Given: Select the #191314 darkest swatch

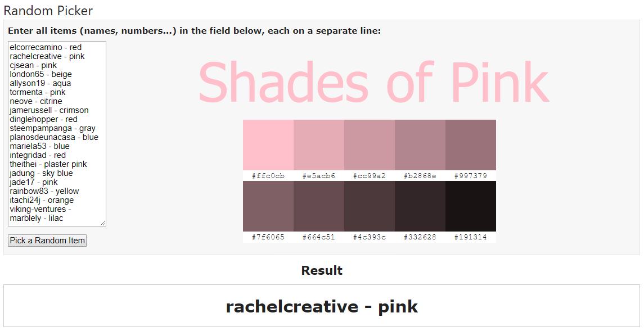Looking at the screenshot, I should [x=471, y=206].
